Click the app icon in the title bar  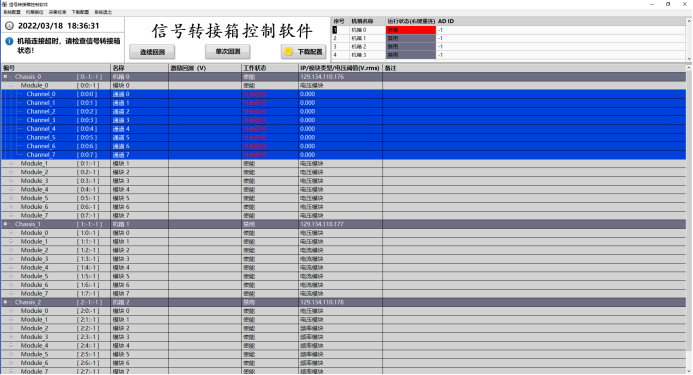[x=5, y=4]
